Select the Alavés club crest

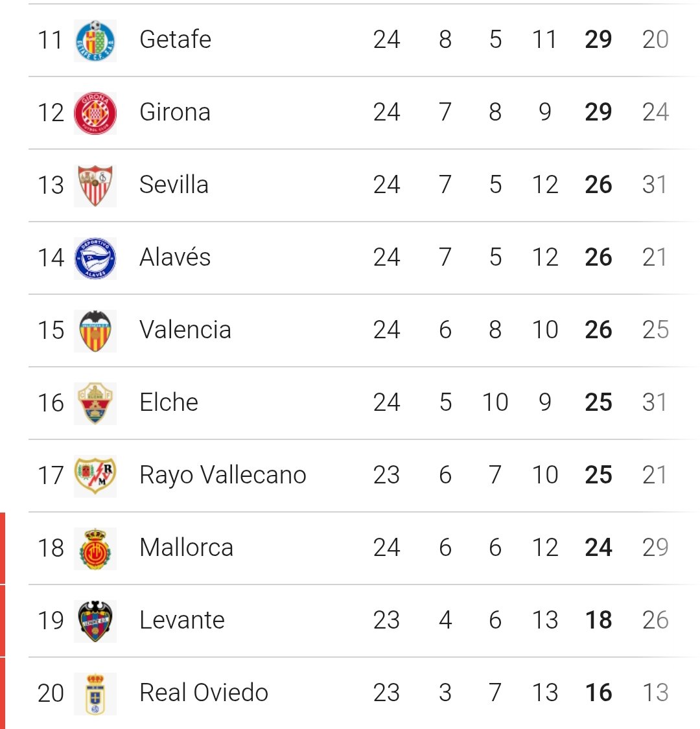pyautogui.click(x=95, y=258)
